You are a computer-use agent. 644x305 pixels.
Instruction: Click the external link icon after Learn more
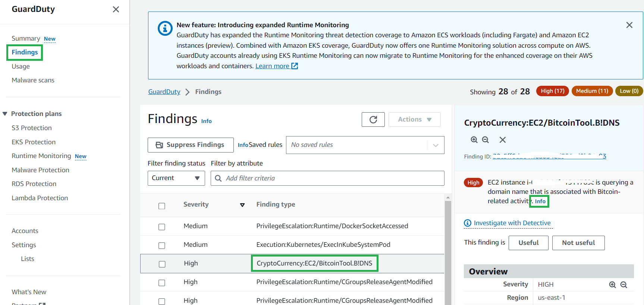(x=295, y=66)
